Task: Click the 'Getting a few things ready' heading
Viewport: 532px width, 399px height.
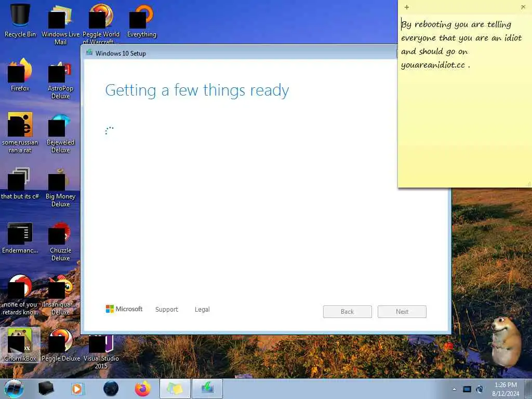Action: [197, 90]
